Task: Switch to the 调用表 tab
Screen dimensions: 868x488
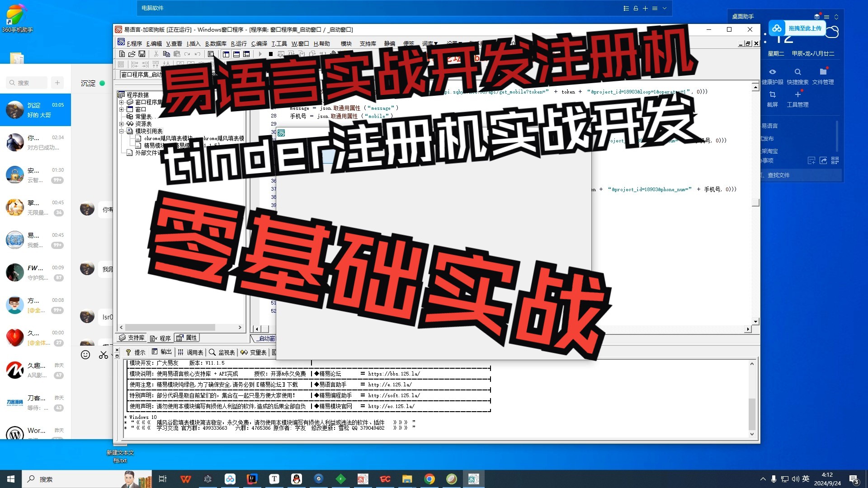Action: tap(191, 352)
